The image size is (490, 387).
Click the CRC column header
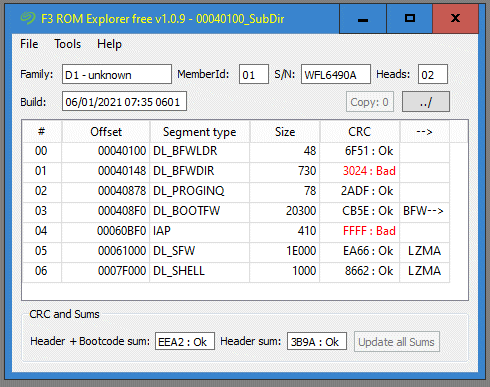(x=360, y=132)
